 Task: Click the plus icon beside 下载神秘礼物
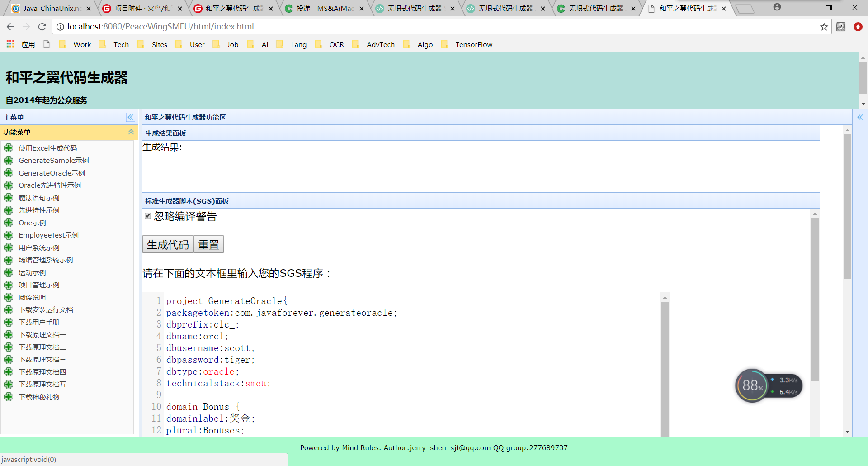(9, 397)
